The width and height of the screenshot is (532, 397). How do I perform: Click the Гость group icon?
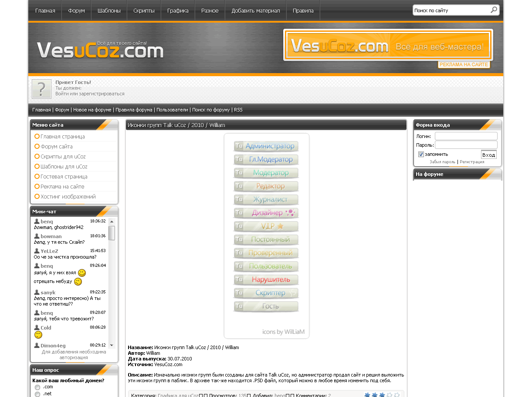tap(266, 306)
